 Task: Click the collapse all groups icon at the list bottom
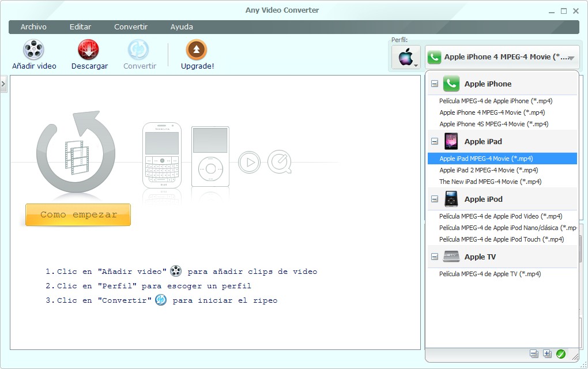(534, 353)
